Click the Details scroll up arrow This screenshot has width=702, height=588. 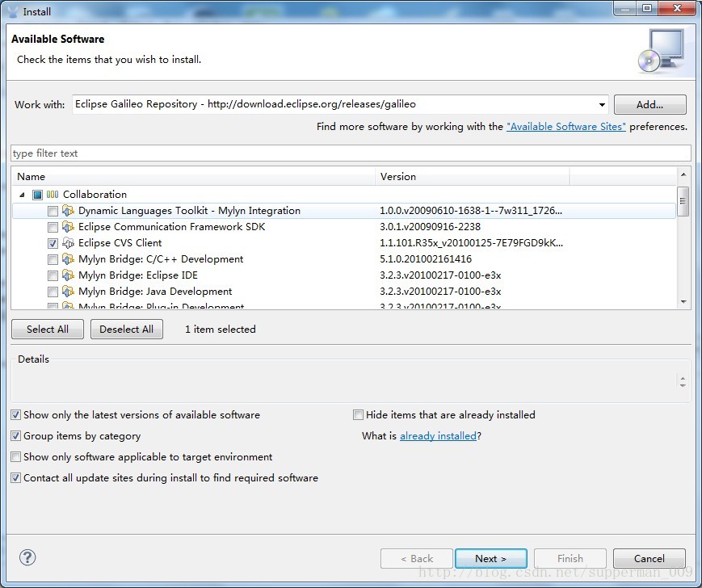[x=683, y=379]
